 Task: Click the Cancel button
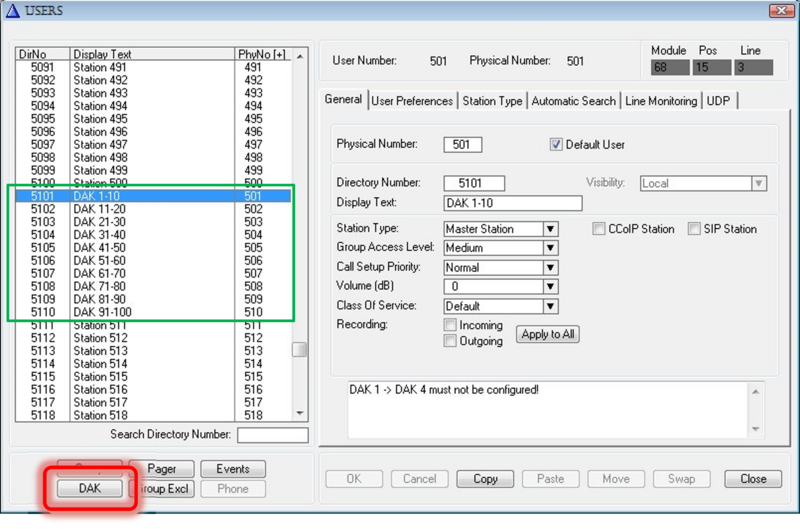419,479
